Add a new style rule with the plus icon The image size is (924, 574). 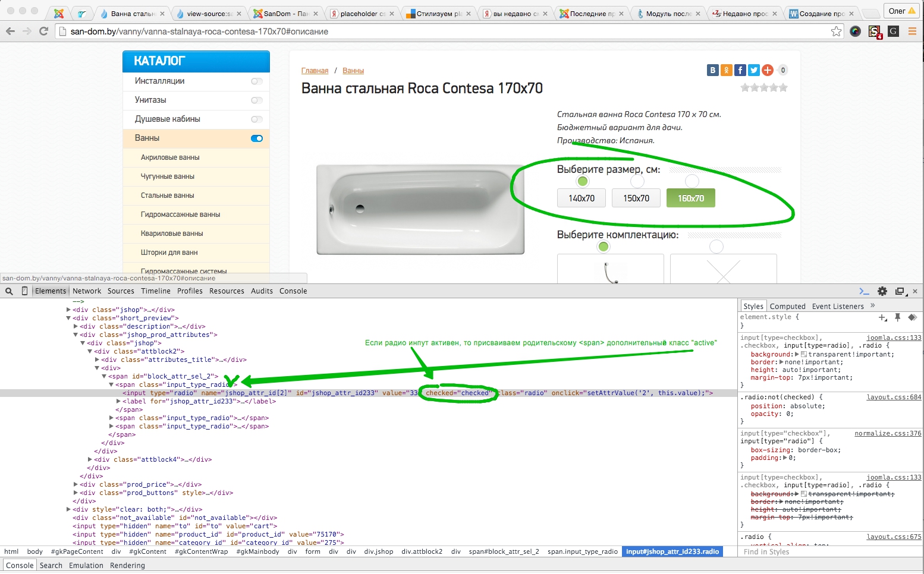point(883,318)
